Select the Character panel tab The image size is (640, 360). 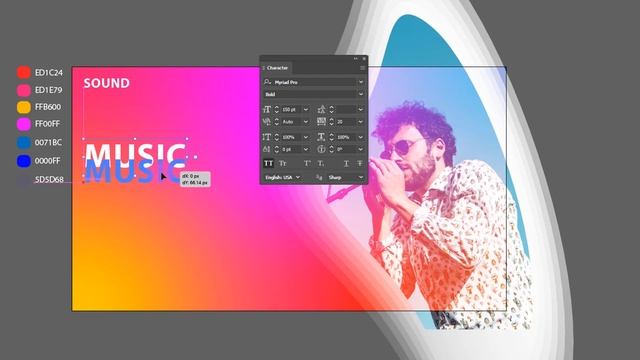pos(277,68)
